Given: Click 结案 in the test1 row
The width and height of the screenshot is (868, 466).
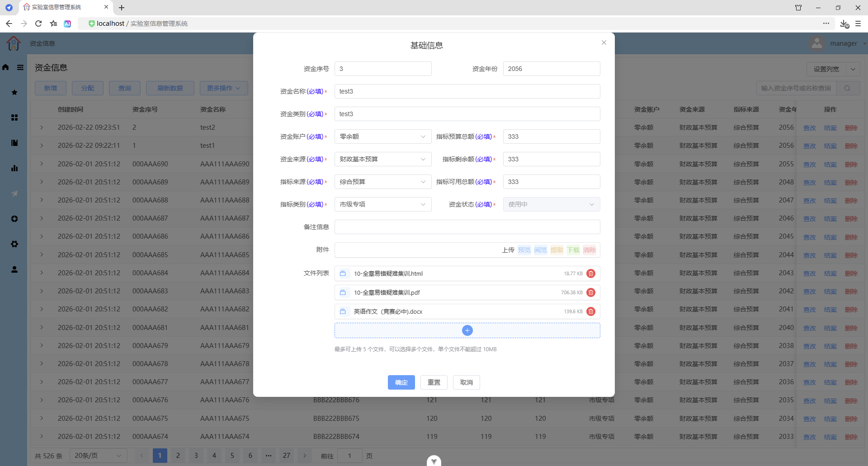Looking at the screenshot, I should 830,146.
